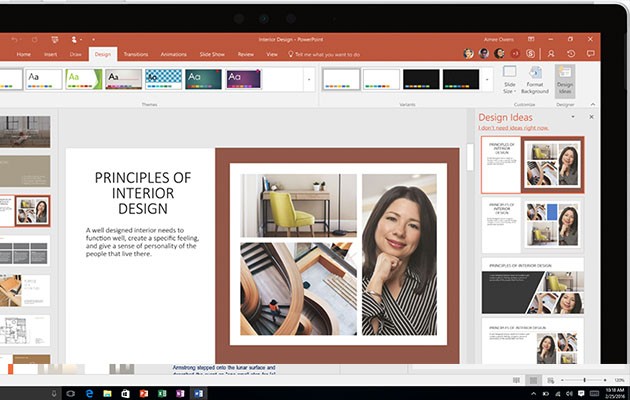The width and height of the screenshot is (630, 400).
Task: Click the Undo arrow in the title bar
Action: pos(14,39)
